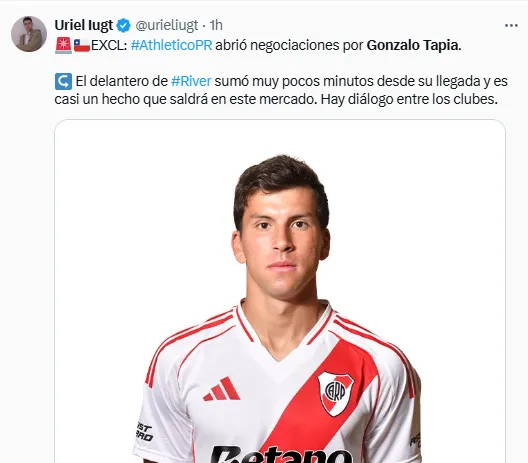Click the red siren emoji icon
Image resolution: width=528 pixels, height=463 pixels.
coord(63,45)
